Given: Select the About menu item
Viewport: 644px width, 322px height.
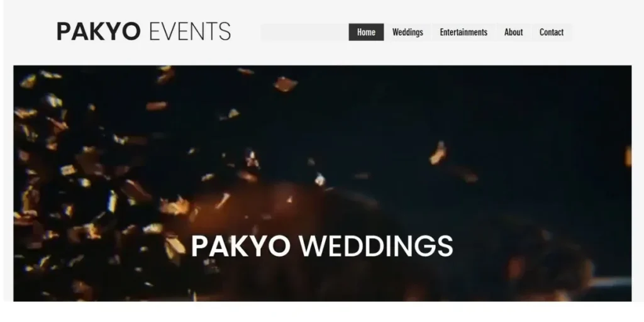Looking at the screenshot, I should pyautogui.click(x=513, y=32).
